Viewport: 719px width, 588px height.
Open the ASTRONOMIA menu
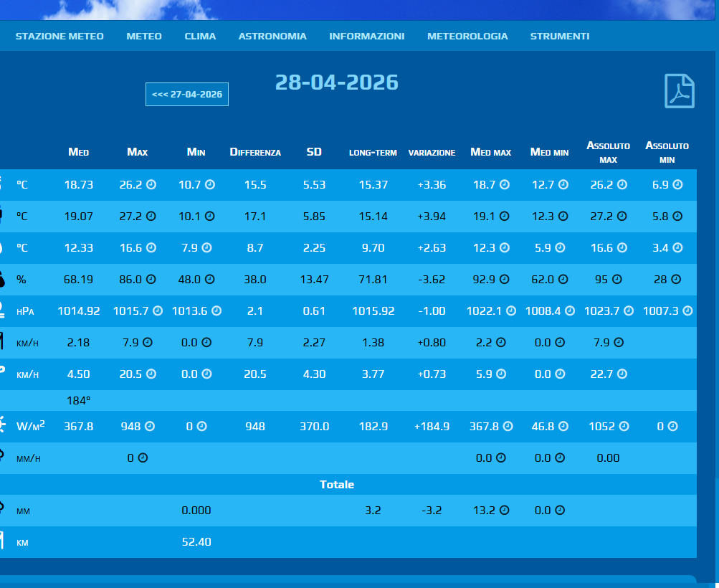[272, 36]
